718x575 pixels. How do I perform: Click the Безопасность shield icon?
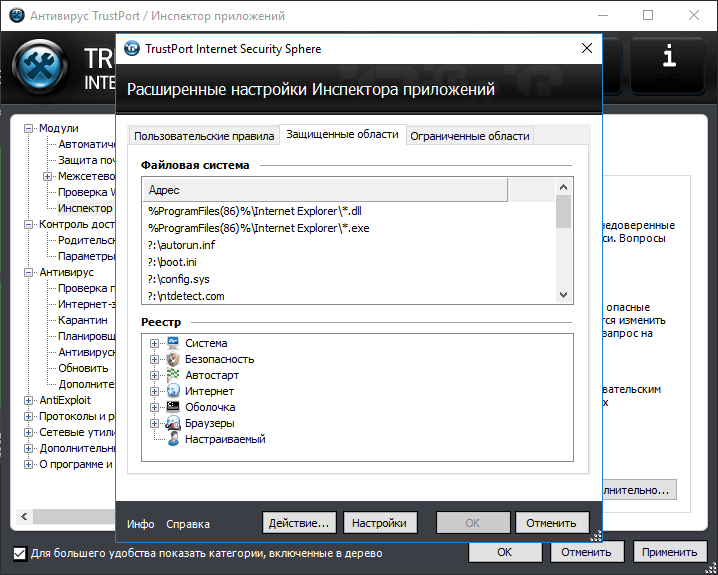pyautogui.click(x=173, y=359)
